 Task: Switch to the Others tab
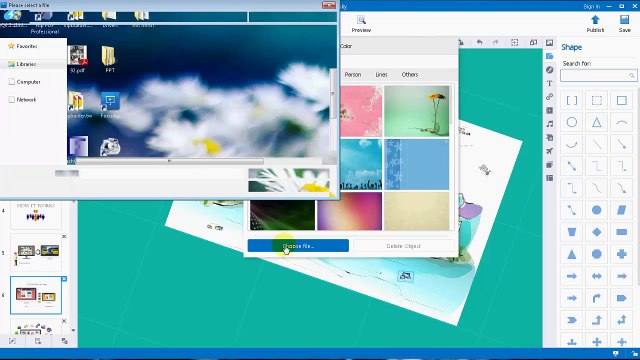coord(410,75)
